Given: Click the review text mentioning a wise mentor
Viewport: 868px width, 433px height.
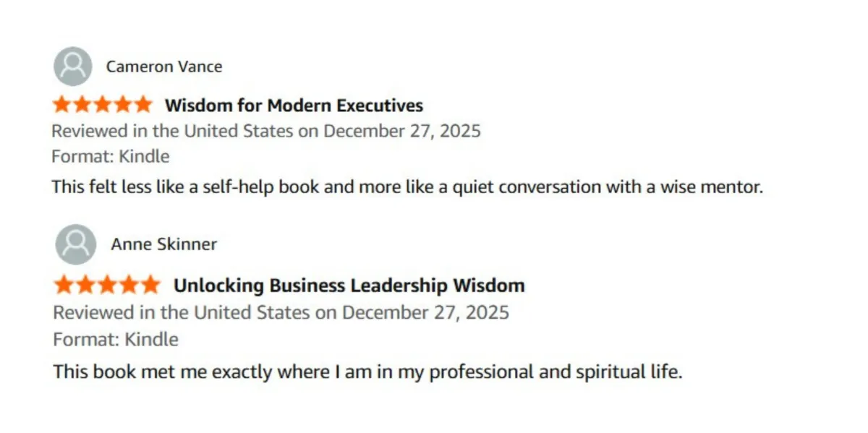Looking at the screenshot, I should pyautogui.click(x=408, y=187).
